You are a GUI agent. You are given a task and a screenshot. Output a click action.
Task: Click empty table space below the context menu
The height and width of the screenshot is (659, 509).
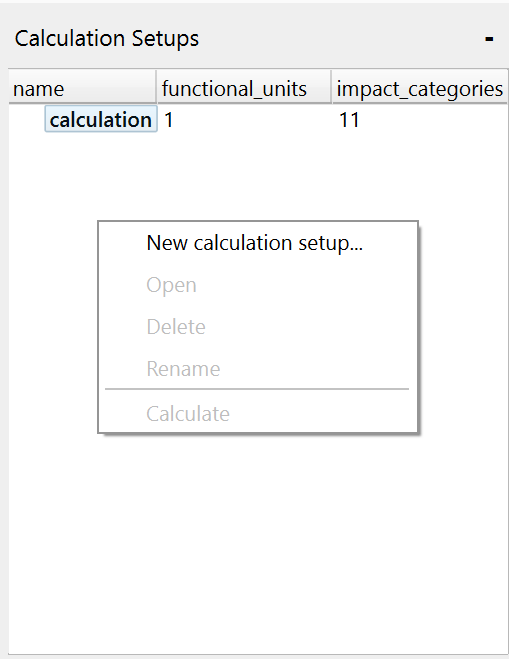point(257,542)
